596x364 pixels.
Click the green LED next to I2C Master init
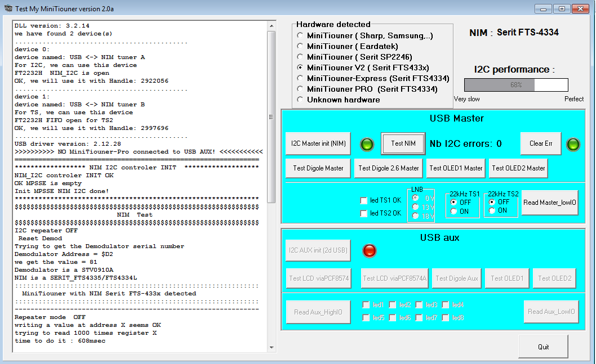pyautogui.click(x=367, y=144)
